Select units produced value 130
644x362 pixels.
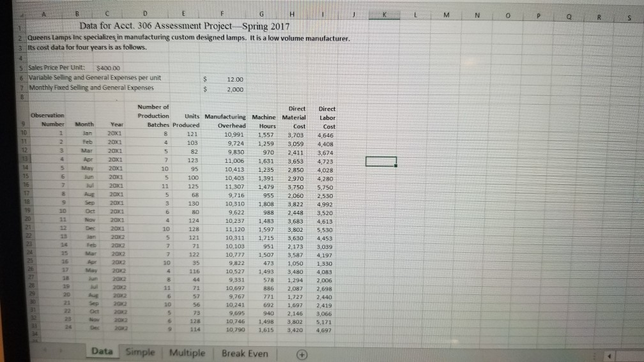[193, 204]
